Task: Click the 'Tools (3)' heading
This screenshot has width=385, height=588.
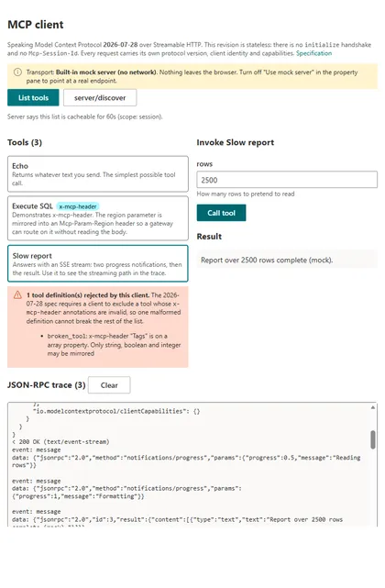Action: 25,142
